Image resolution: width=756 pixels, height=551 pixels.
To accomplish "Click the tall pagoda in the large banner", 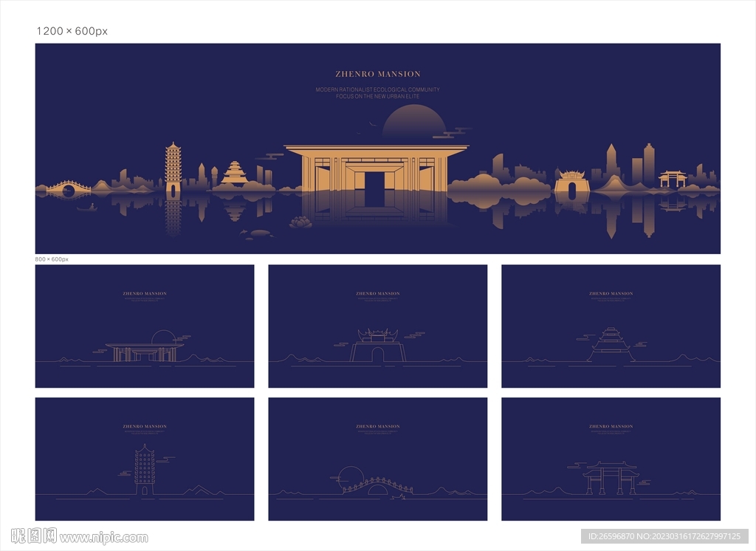I will (173, 169).
